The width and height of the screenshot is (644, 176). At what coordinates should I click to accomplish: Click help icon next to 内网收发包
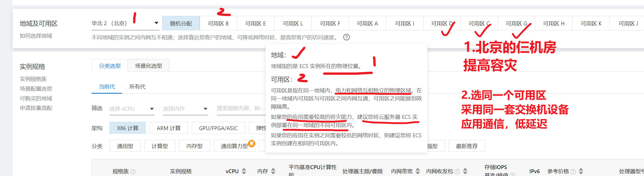click(x=457, y=171)
